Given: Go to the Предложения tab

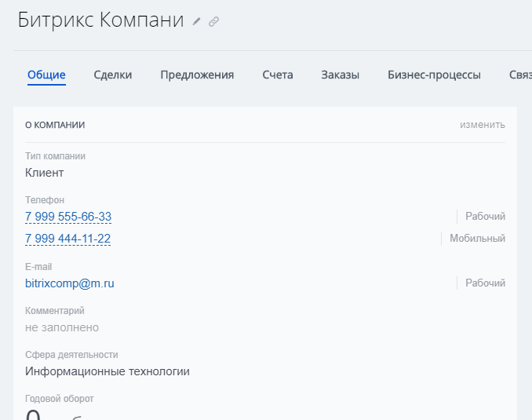Looking at the screenshot, I should tap(197, 75).
